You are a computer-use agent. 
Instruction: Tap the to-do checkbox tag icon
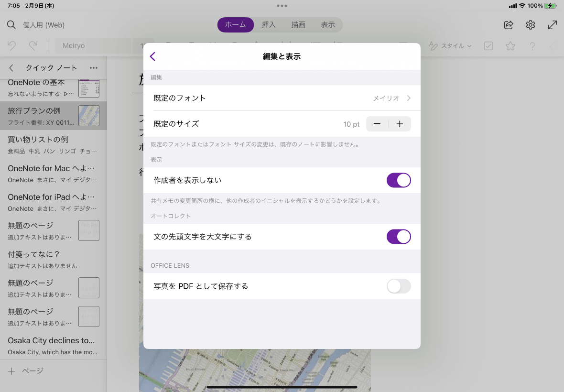pyautogui.click(x=488, y=46)
